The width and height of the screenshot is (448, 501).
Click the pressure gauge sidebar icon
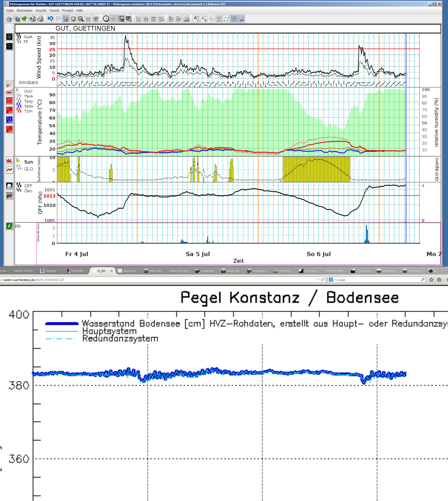coord(9,186)
